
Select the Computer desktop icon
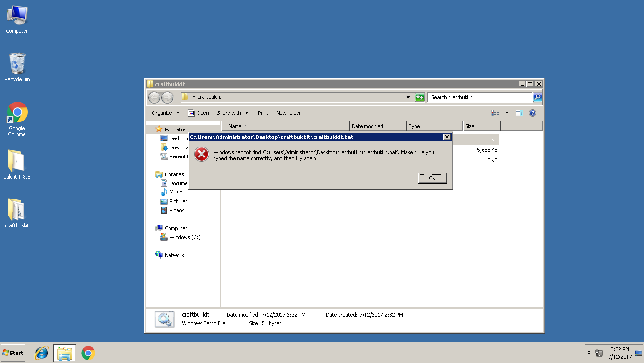click(x=17, y=19)
